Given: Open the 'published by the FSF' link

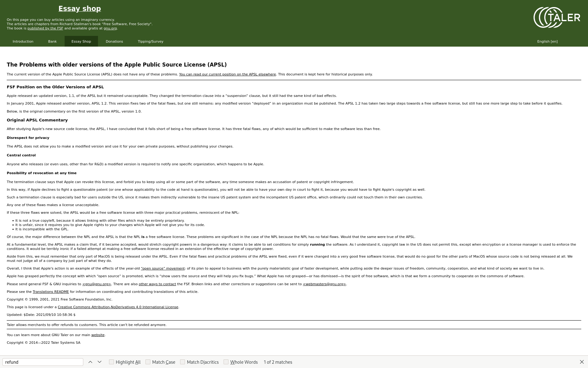Looking at the screenshot, I should tap(45, 28).
